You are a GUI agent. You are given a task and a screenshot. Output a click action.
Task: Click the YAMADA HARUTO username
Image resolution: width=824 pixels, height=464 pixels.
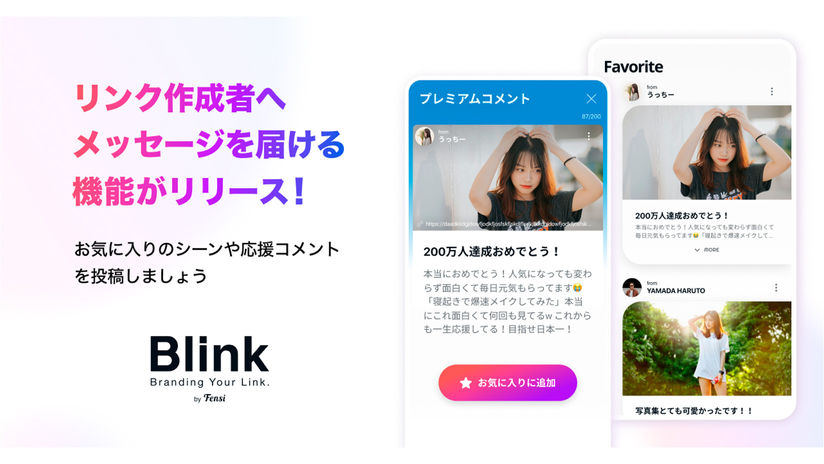676,291
